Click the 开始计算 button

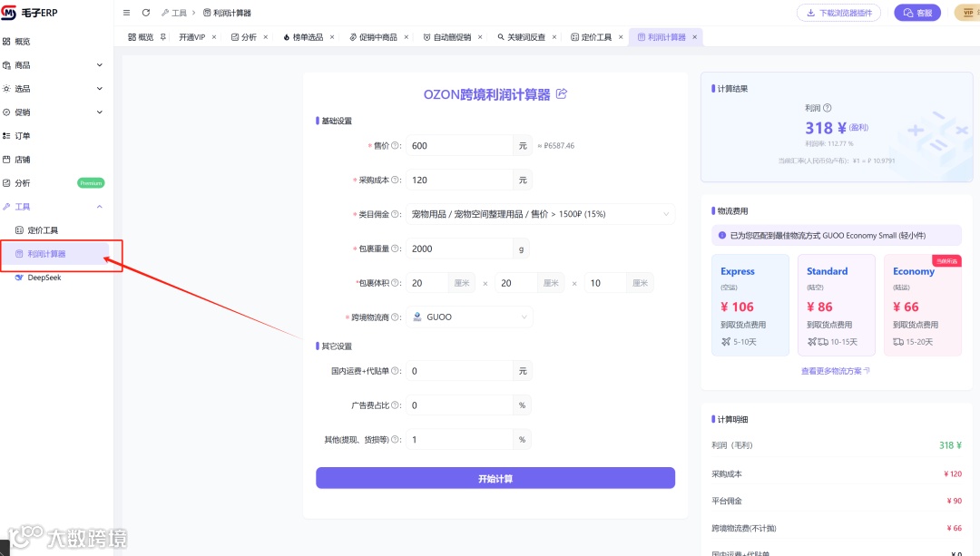click(495, 479)
